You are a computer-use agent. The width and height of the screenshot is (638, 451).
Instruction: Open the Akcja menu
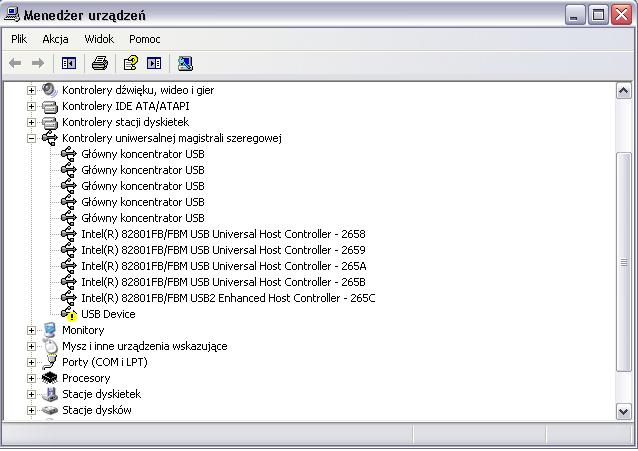[55, 39]
